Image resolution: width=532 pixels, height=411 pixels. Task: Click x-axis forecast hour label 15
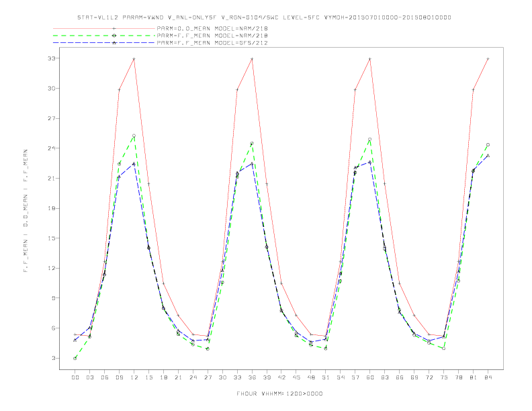148,377
